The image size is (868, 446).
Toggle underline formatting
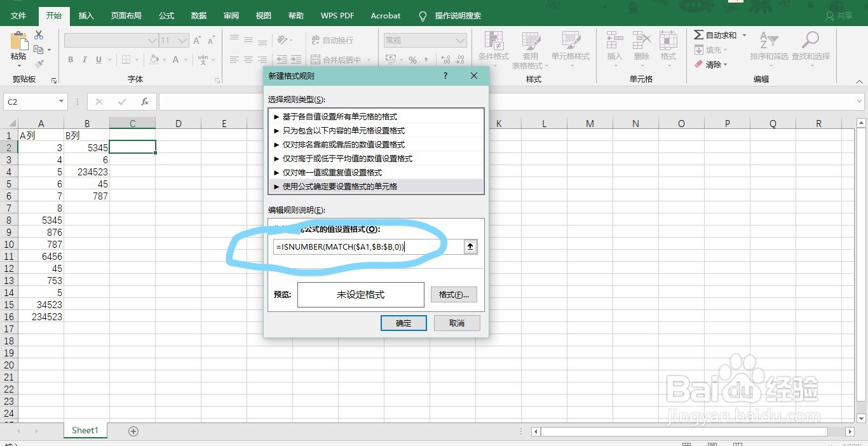98,59
